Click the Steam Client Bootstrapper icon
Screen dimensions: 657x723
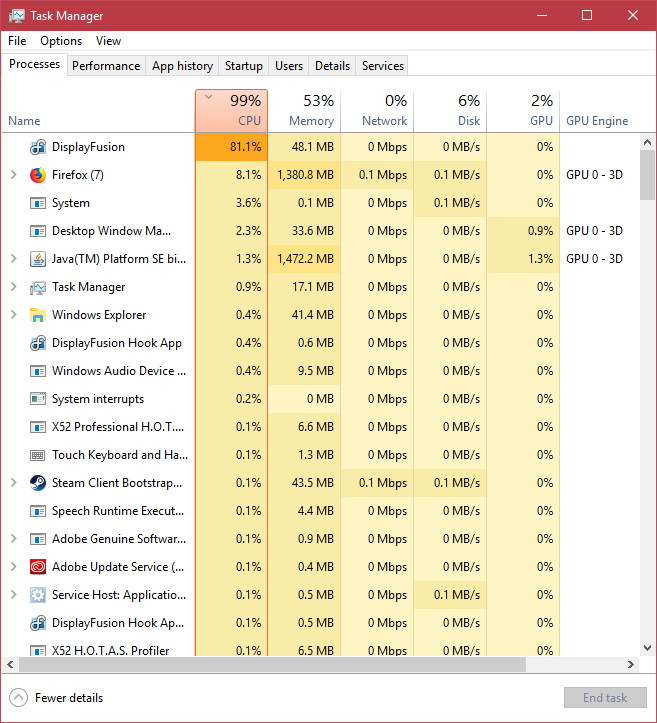point(38,483)
